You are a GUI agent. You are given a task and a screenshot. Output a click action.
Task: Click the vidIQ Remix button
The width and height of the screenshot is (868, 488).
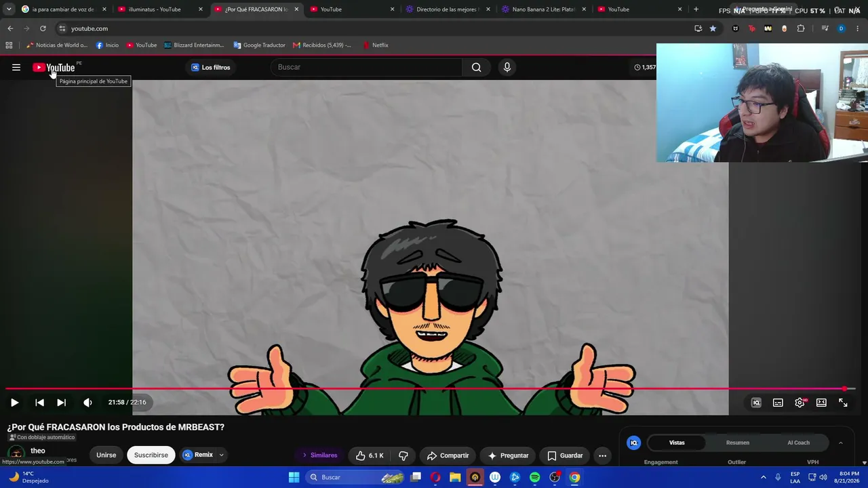point(198,455)
